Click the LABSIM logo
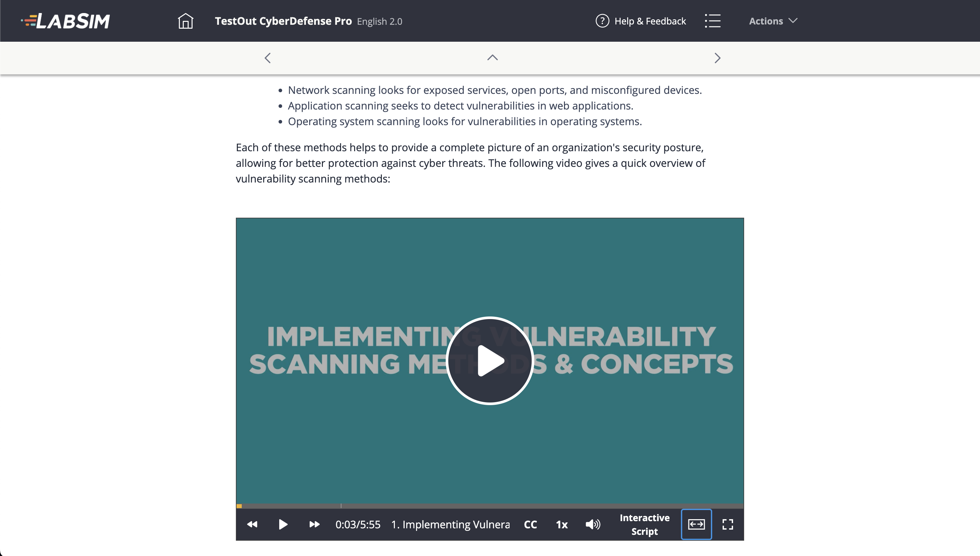This screenshot has width=980, height=556. [65, 21]
